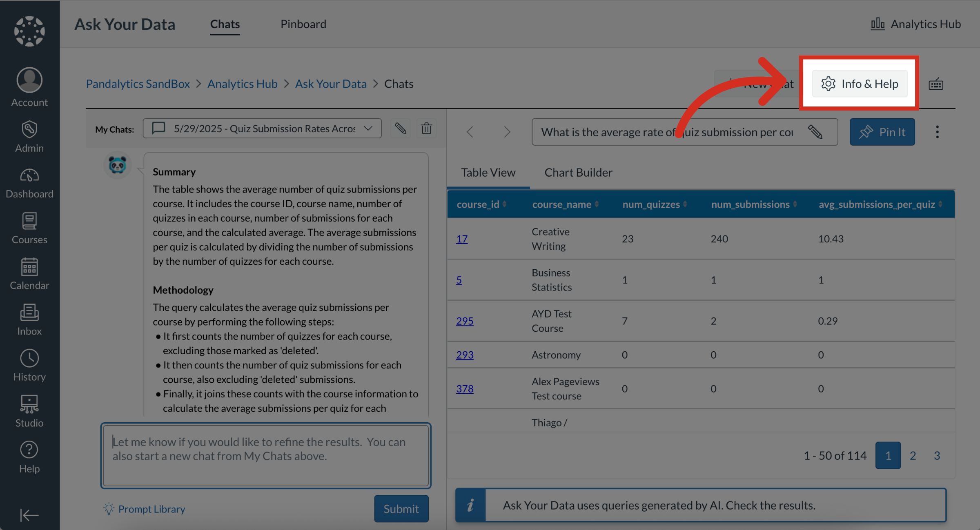Open the Canvas logo home icon
This screenshot has height=530, width=980.
pyautogui.click(x=29, y=31)
